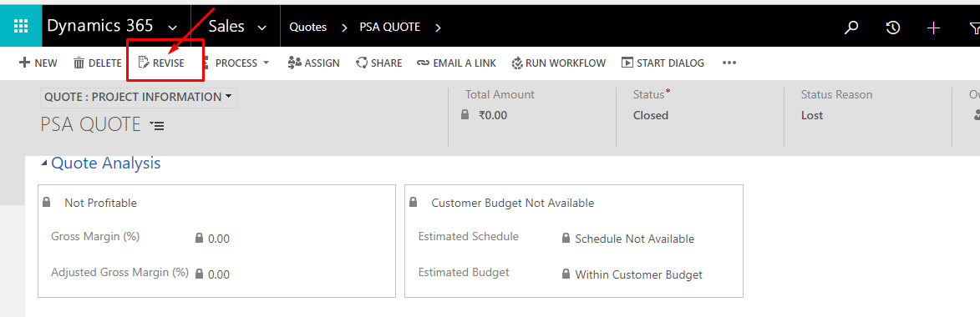Click New in the command bar
Screen dimensions: 980x317
(x=38, y=63)
